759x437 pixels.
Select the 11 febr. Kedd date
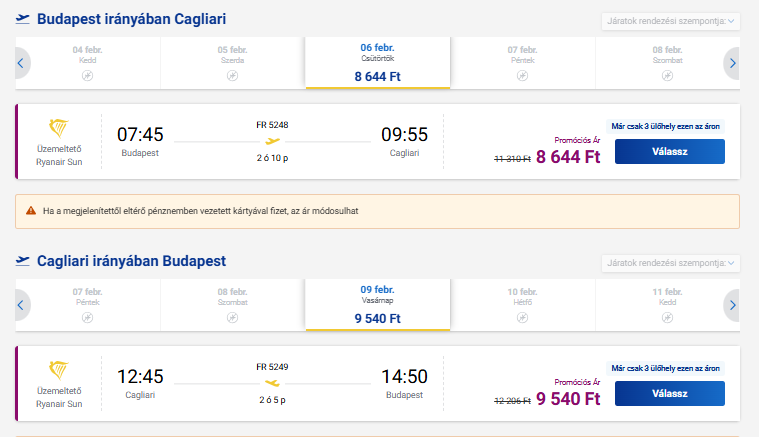667,305
